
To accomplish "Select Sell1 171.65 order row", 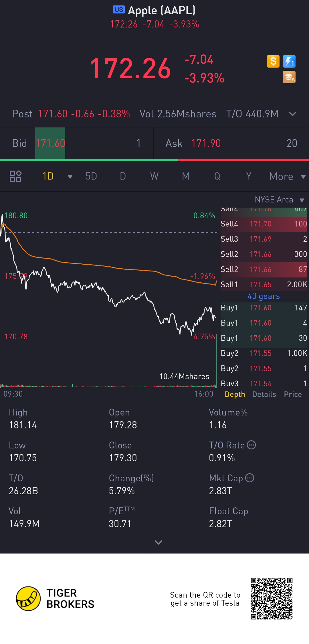I will pyautogui.click(x=264, y=285).
